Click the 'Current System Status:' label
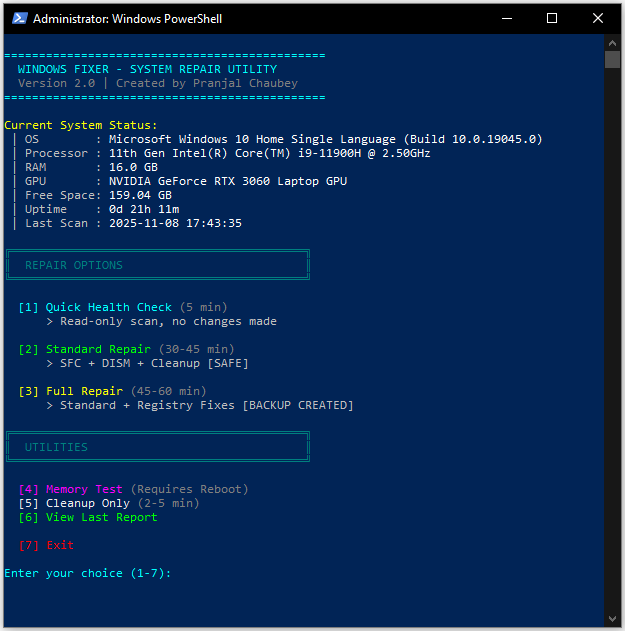The width and height of the screenshot is (625, 631). click(x=80, y=125)
